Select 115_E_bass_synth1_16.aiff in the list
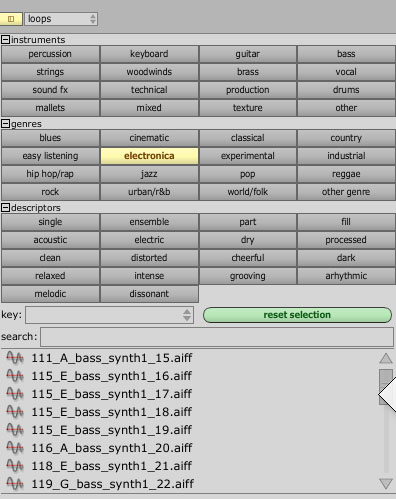 112,376
